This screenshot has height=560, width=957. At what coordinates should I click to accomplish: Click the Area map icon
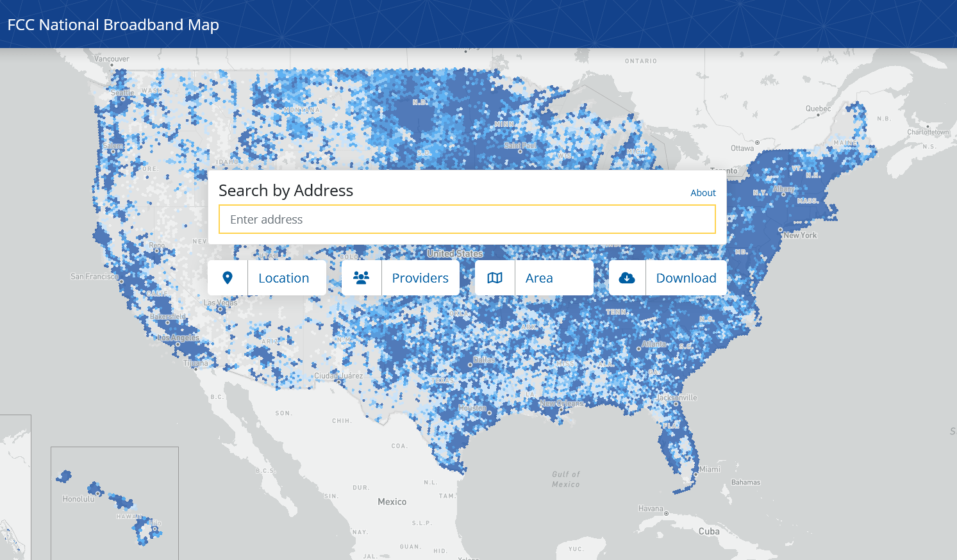(x=495, y=278)
